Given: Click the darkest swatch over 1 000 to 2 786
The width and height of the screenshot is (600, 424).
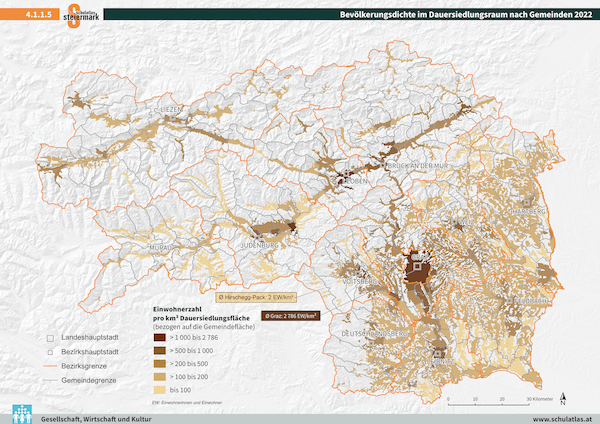Looking at the screenshot, I should point(160,338).
